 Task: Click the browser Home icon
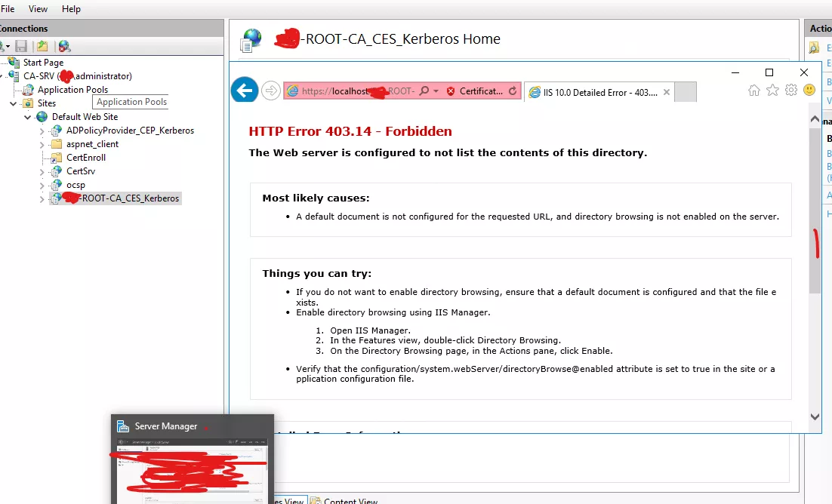pos(754,91)
